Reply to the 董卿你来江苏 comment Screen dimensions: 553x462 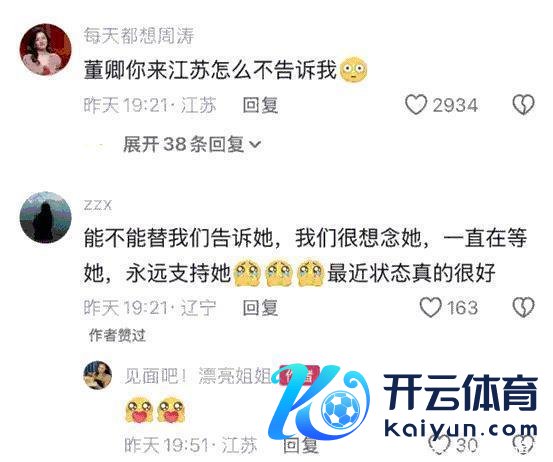coord(260,105)
